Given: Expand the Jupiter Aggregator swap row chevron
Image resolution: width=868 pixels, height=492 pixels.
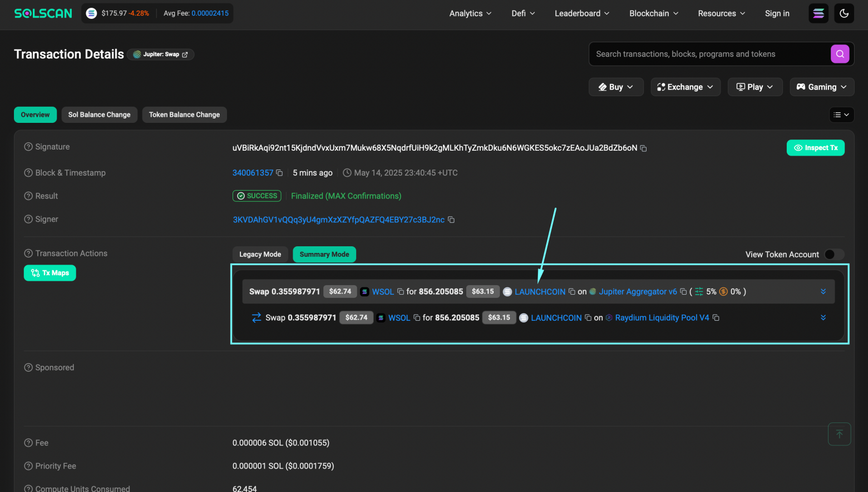Looking at the screenshot, I should pyautogui.click(x=823, y=291).
